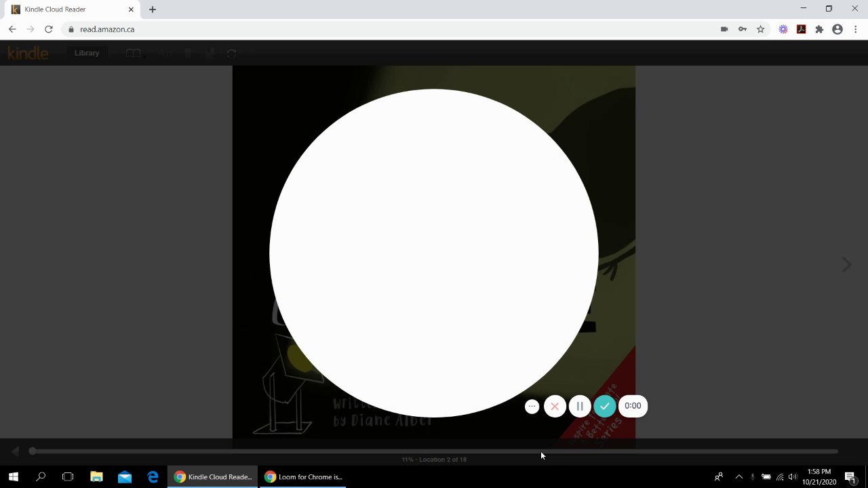Pause the Loom recording
Image resolution: width=868 pixels, height=488 pixels.
(580, 406)
